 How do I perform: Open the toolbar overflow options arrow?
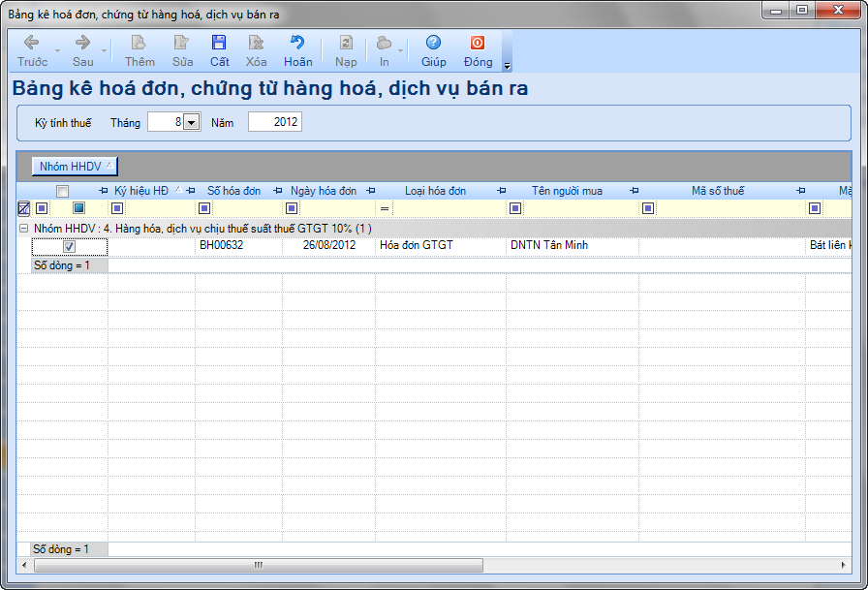[x=507, y=66]
